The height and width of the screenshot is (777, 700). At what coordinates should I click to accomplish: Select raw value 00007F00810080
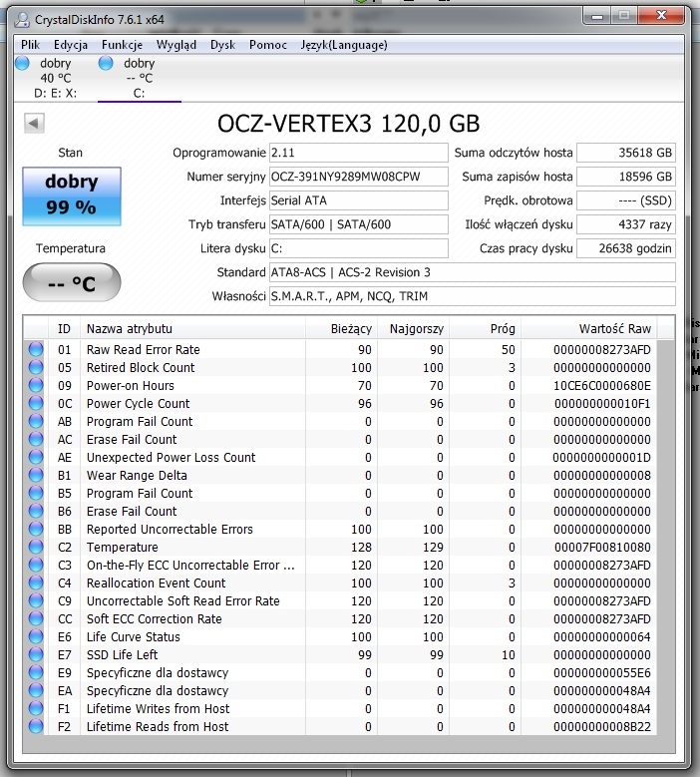pyautogui.click(x=602, y=547)
